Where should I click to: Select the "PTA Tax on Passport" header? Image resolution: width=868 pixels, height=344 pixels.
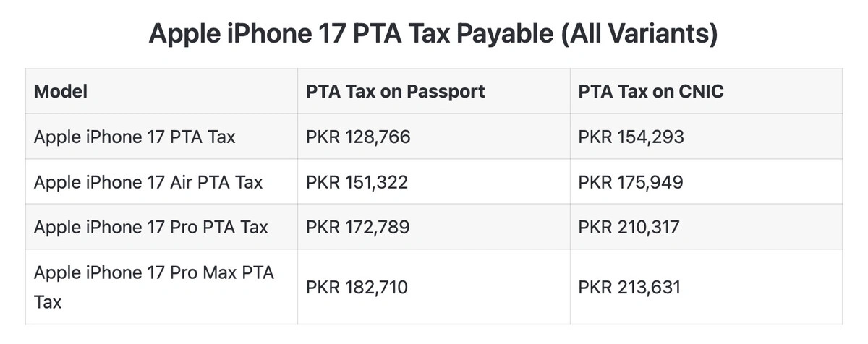395,92
